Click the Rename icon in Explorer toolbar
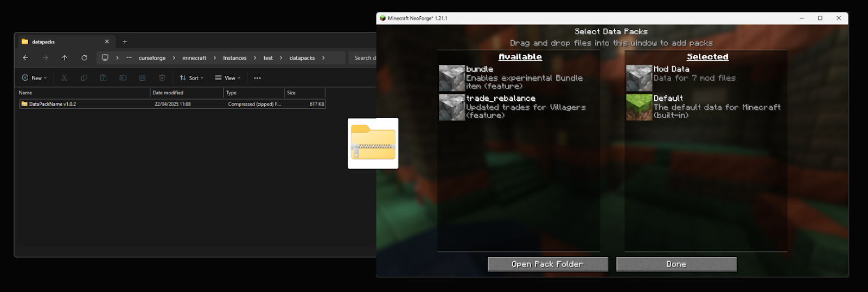Viewport: 868px width, 292px height. (123, 78)
